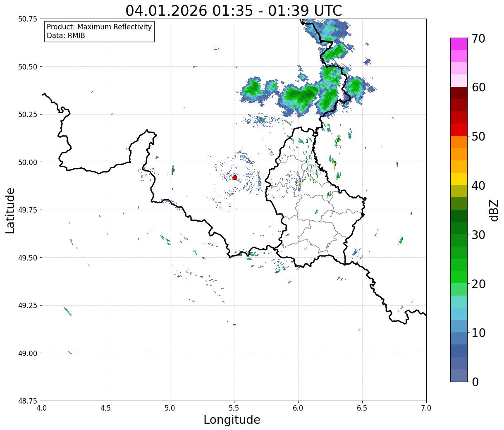Select the yellow 40 dBZ colorbar band
Image resolution: width=504 pixels, height=430 pixels.
point(459,179)
